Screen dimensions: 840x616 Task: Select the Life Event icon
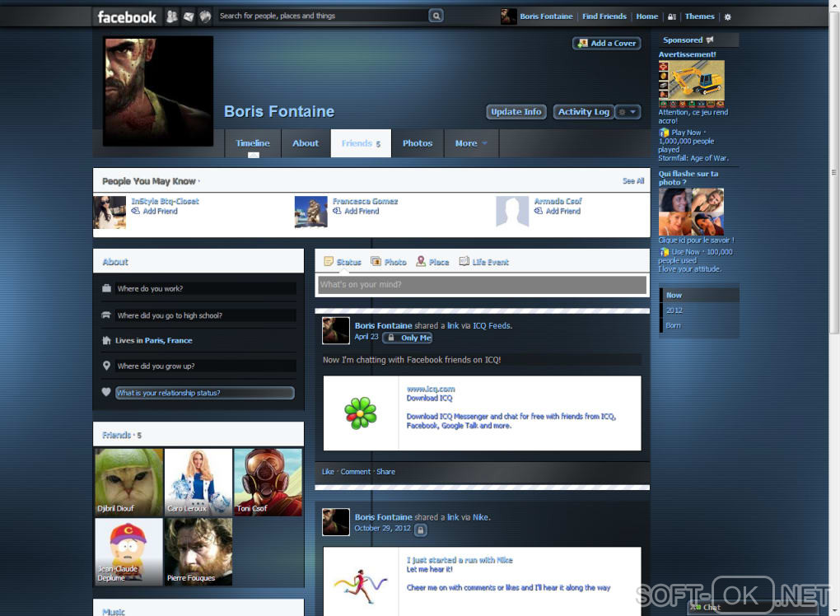464,261
